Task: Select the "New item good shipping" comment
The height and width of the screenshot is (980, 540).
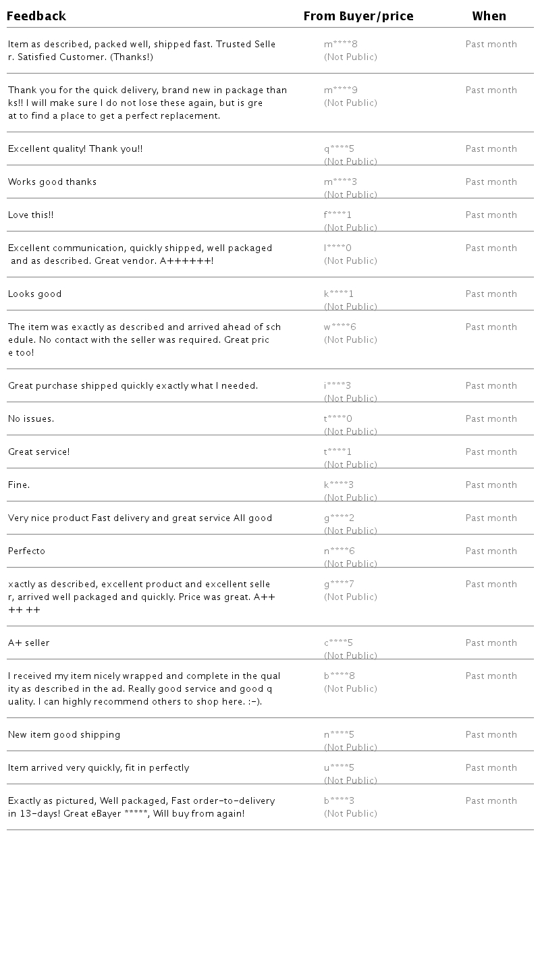Action: coord(64,735)
